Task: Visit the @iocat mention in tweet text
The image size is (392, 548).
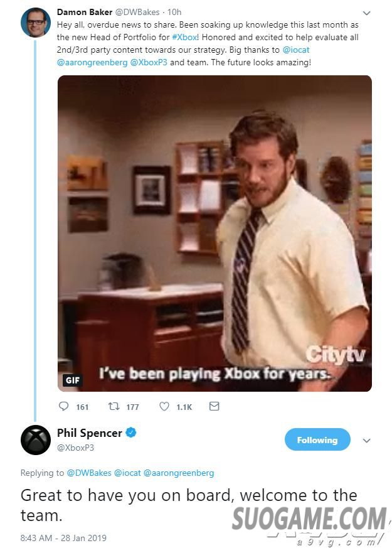Action: [295, 50]
